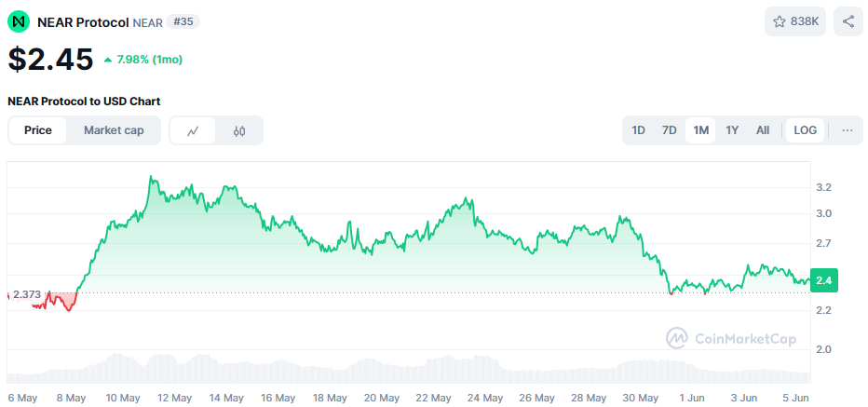Click the 30 May date label
Viewport: 868px width, 407px height.
click(641, 398)
